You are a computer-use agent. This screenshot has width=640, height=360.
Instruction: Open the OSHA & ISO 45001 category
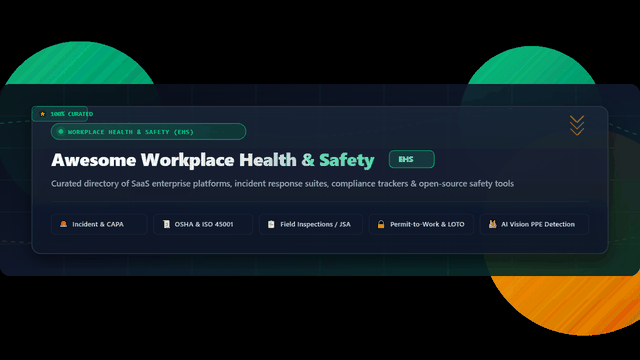pyautogui.click(x=203, y=224)
